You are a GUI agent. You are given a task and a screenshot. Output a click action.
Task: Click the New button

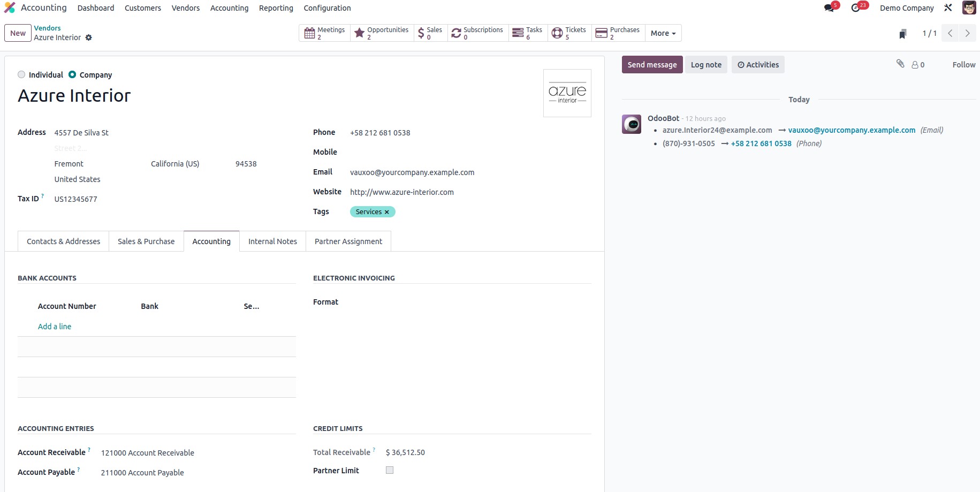[x=18, y=33]
